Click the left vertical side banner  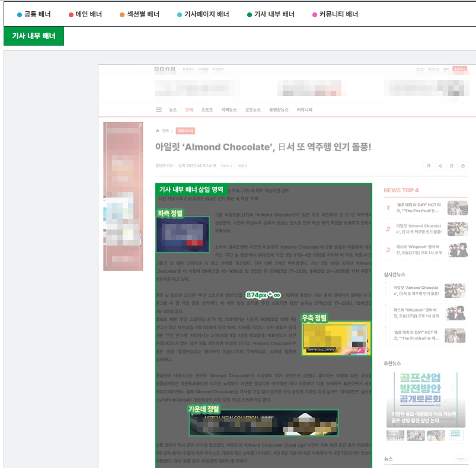[123, 196]
